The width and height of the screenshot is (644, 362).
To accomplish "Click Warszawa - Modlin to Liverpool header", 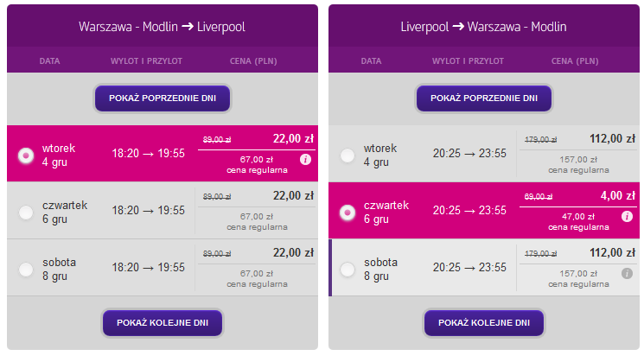I will tap(162, 27).
